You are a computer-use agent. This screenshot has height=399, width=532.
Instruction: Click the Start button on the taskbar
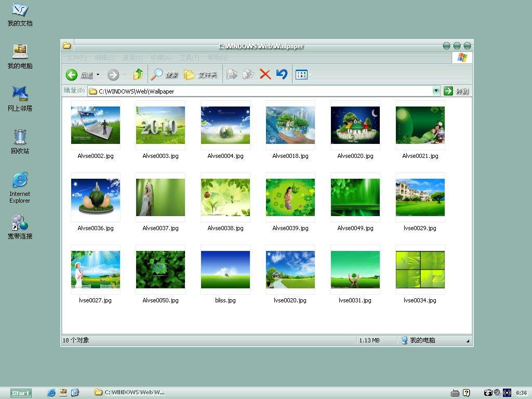pyautogui.click(x=21, y=393)
